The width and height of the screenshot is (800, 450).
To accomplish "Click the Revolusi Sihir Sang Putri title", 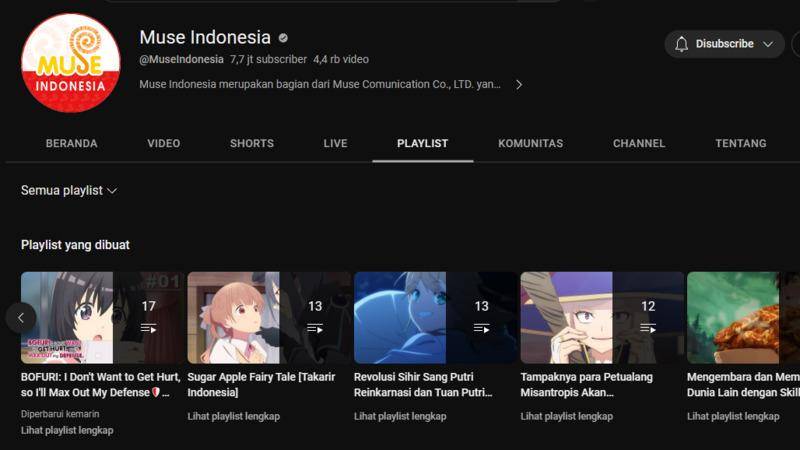I will click(423, 385).
